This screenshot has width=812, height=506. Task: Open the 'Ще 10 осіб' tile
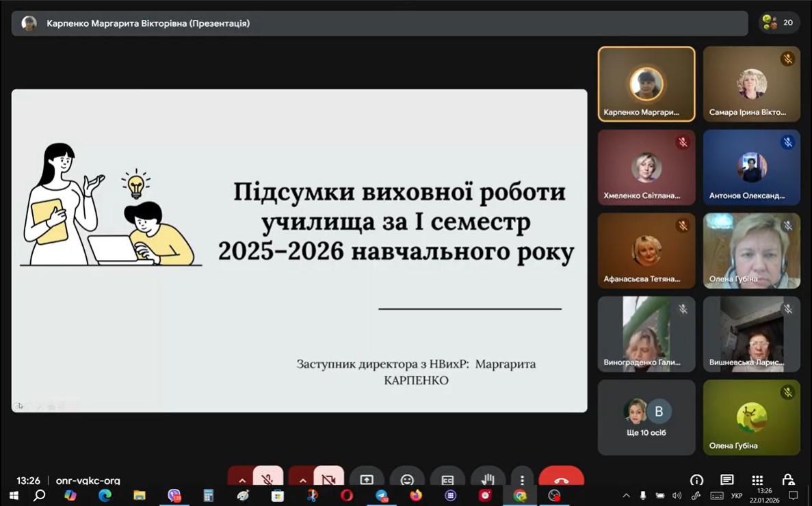click(646, 417)
